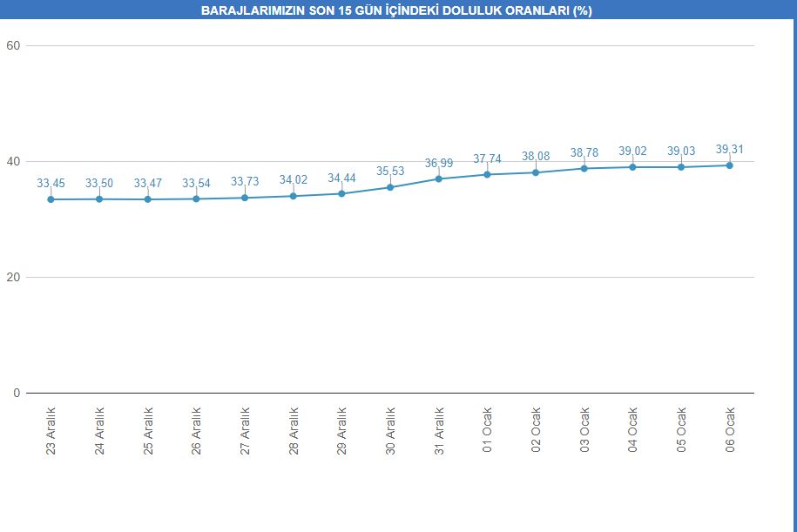Viewport: 797px width, 532px height.
Task: Select the data point for 01 Ocak
Action: (487, 174)
